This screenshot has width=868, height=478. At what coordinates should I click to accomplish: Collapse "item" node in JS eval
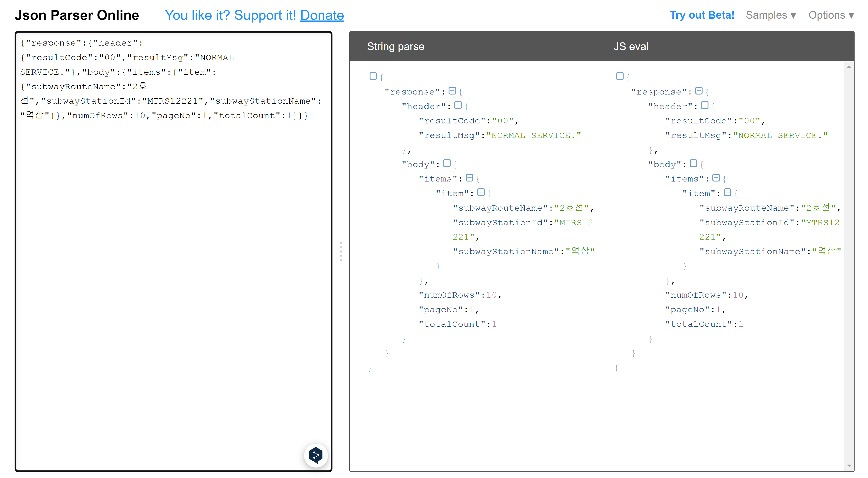(x=728, y=192)
